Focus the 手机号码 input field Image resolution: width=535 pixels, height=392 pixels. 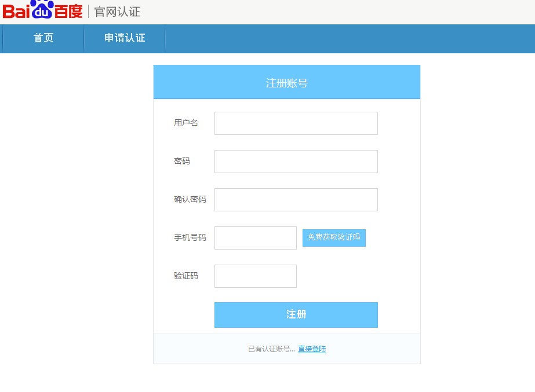coord(255,237)
